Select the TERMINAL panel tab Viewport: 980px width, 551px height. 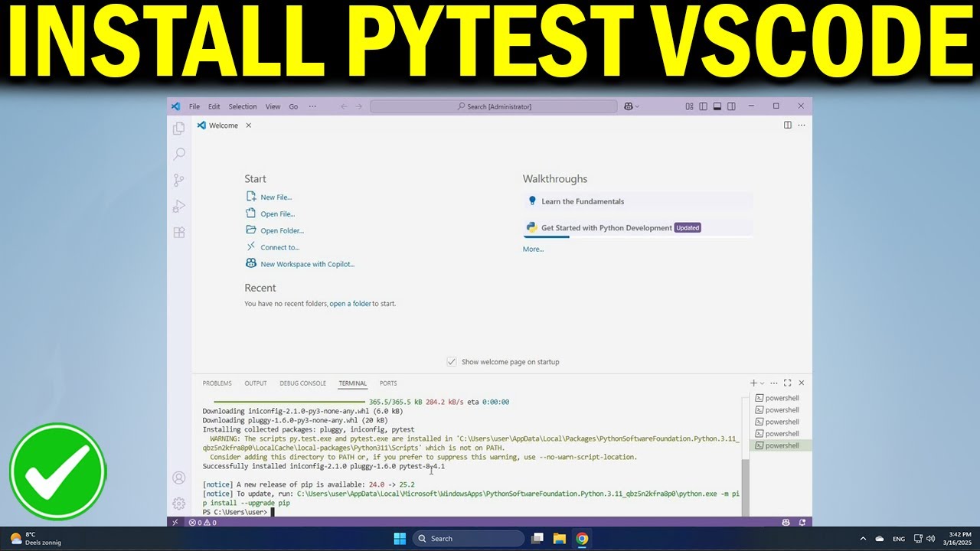tap(353, 383)
